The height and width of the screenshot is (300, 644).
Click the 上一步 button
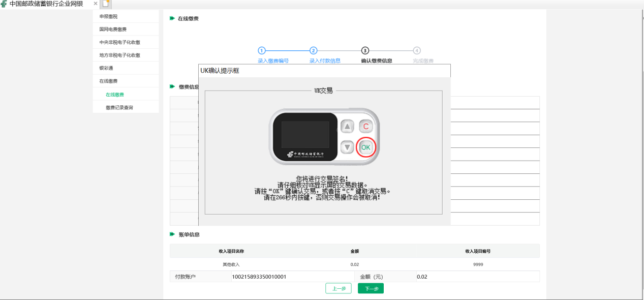pos(338,288)
